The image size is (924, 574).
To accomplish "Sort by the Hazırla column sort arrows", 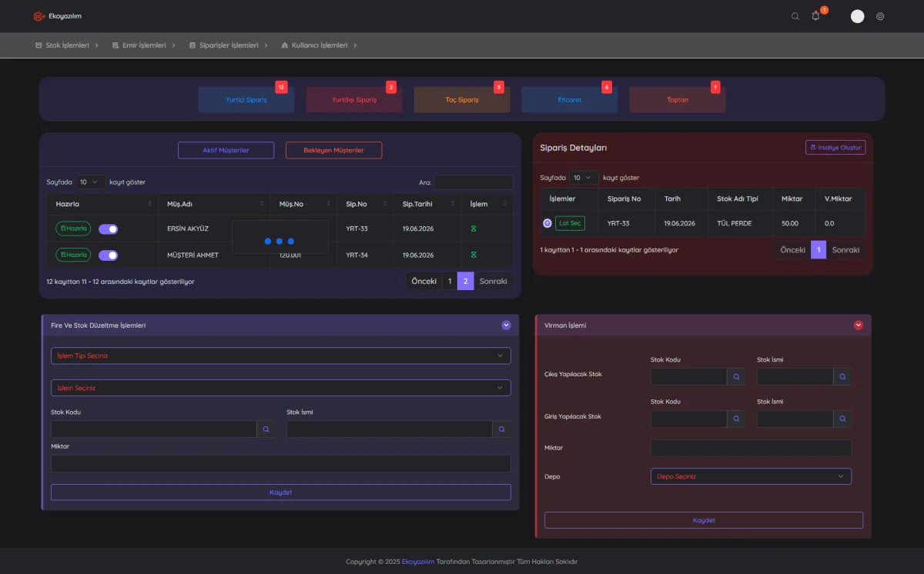I will 149,204.
